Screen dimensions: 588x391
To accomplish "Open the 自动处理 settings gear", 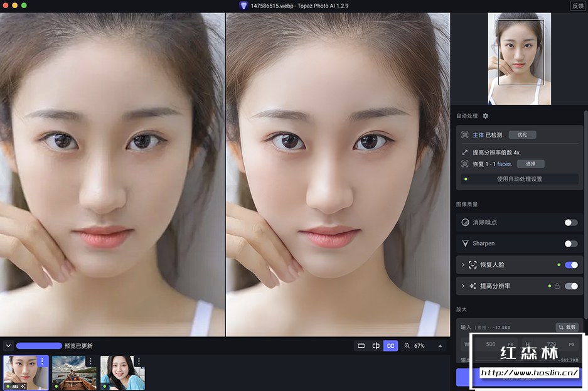I will tap(485, 116).
